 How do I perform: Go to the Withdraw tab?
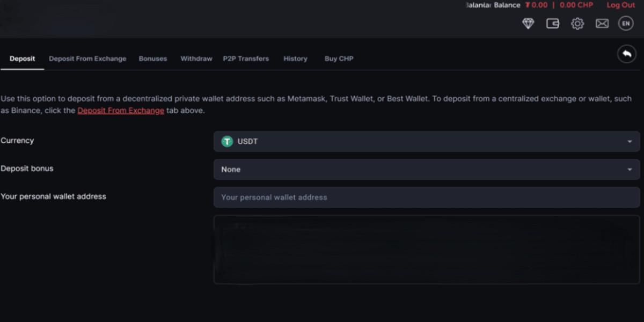pos(196,58)
